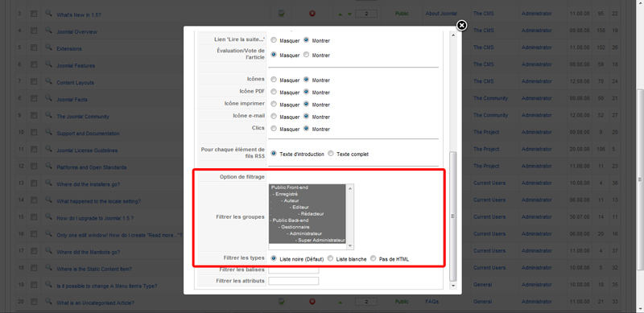Click red unpublished icon in row 3
Viewport: 644px width, 313px height.
click(312, 14)
